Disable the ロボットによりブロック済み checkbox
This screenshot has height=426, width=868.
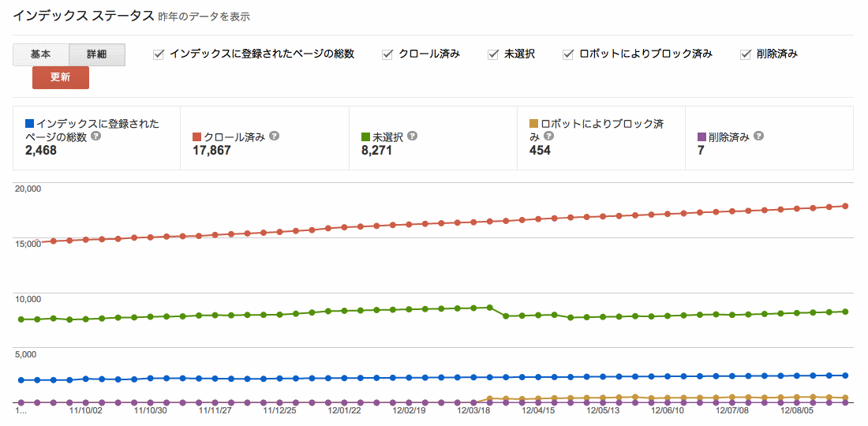[568, 54]
